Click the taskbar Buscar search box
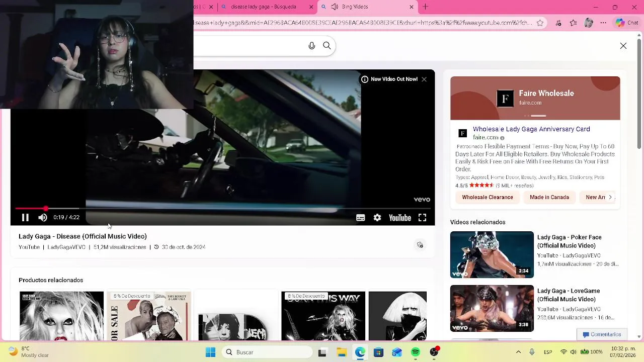The width and height of the screenshot is (644, 362). [x=267, y=352]
